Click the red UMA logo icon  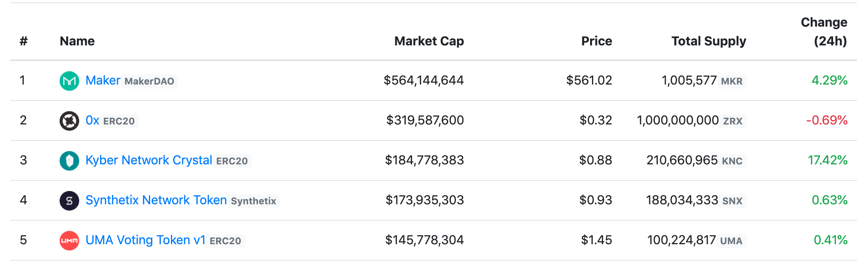click(69, 241)
